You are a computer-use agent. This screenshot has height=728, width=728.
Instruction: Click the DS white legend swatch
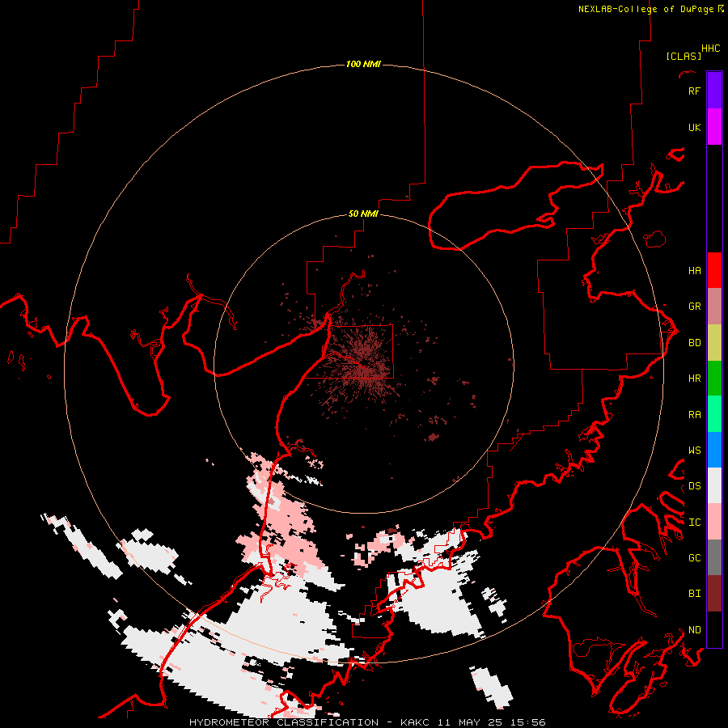pos(714,485)
